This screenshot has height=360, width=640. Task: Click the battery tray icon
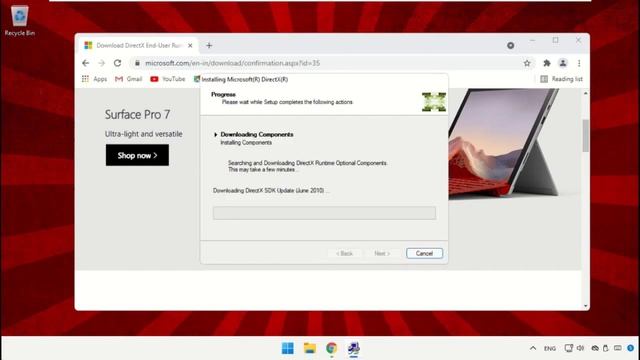606,348
